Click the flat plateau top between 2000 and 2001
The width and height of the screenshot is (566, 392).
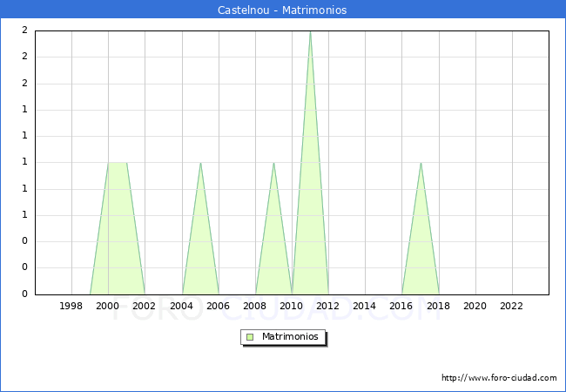[118, 163]
